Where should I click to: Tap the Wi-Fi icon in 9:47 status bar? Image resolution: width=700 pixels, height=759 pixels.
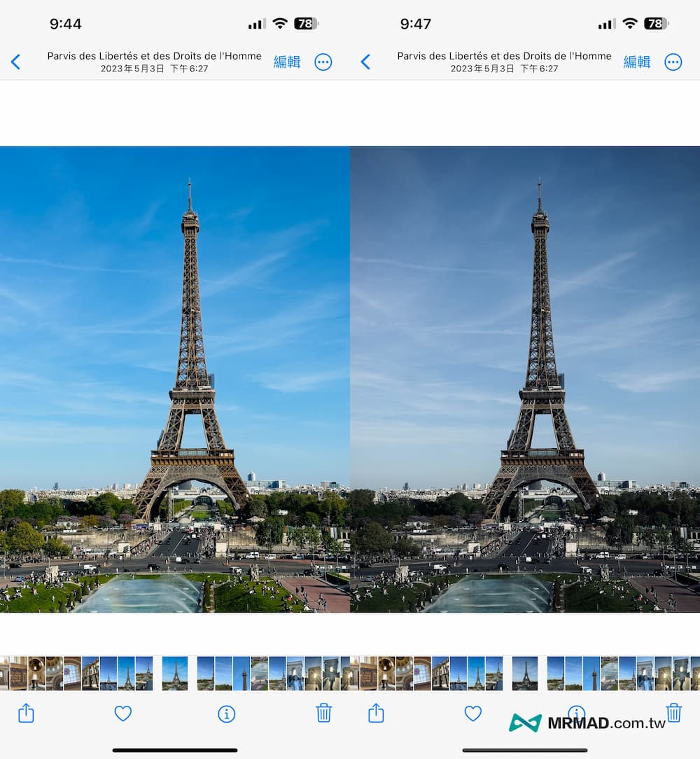click(630, 23)
